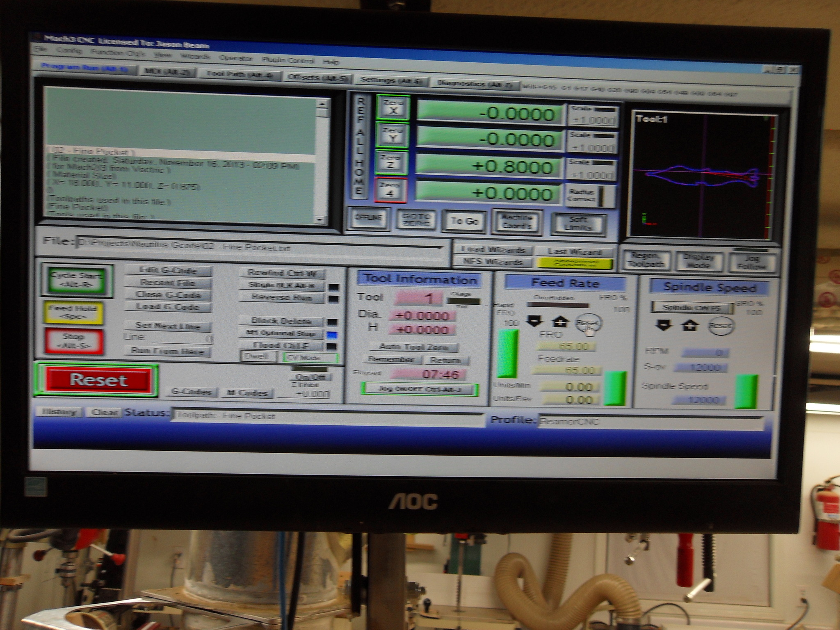
Task: Enable Block Delete
Action: coord(281,321)
